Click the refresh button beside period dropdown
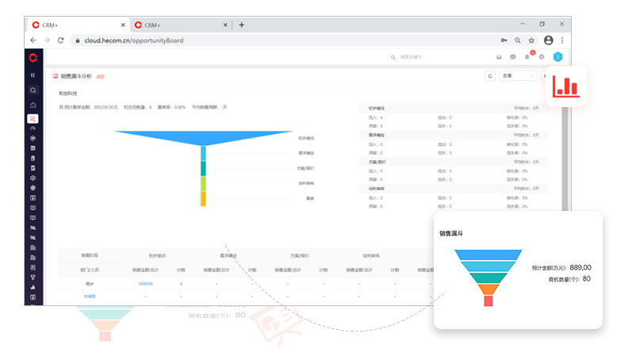 click(x=489, y=76)
